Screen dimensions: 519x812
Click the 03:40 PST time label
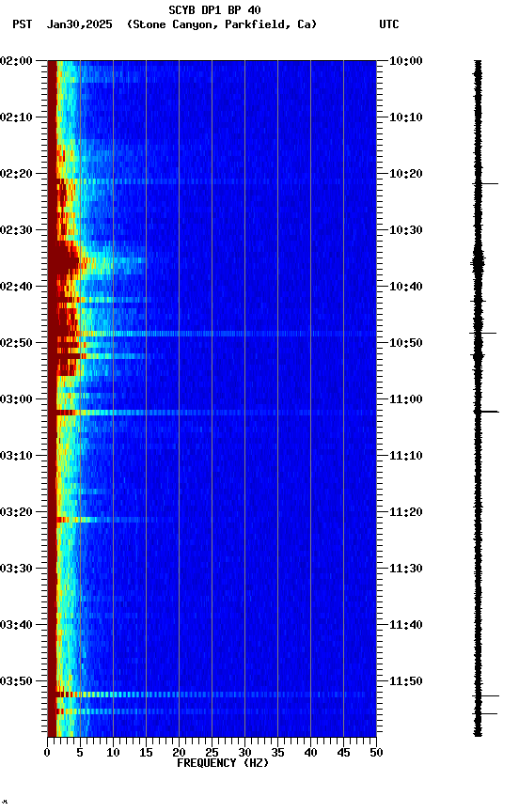(16, 625)
